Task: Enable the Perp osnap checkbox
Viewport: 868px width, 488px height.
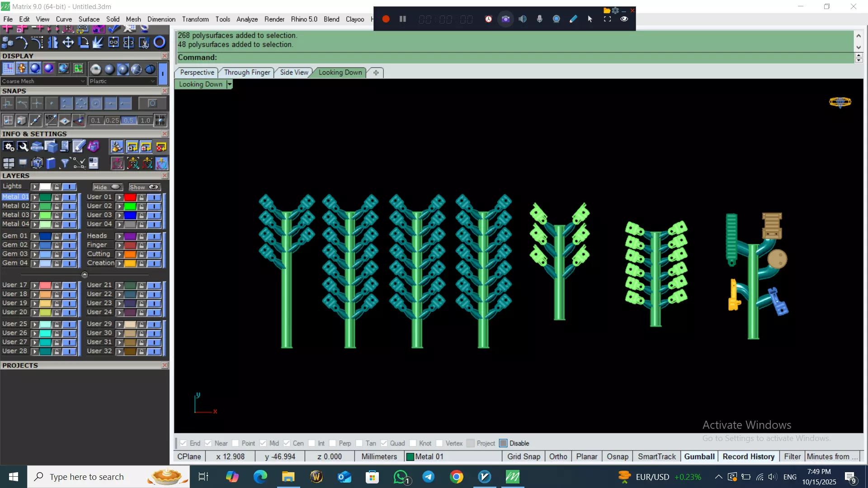Action: pyautogui.click(x=333, y=443)
